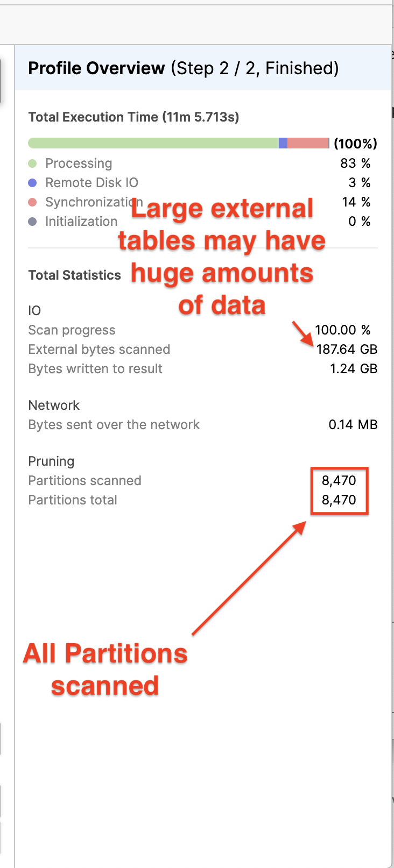The width and height of the screenshot is (394, 868).
Task: Click the red segment of execution bar
Action: (x=308, y=143)
